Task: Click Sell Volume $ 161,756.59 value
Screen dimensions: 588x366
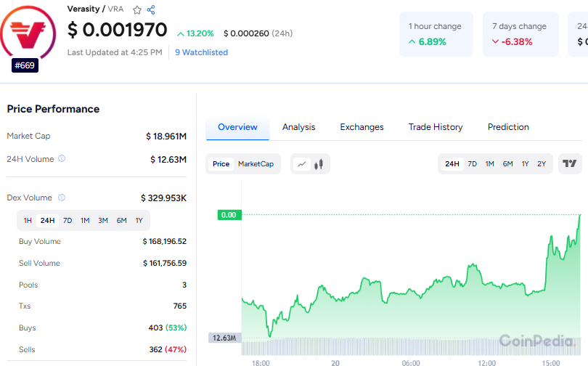Action: [165, 263]
